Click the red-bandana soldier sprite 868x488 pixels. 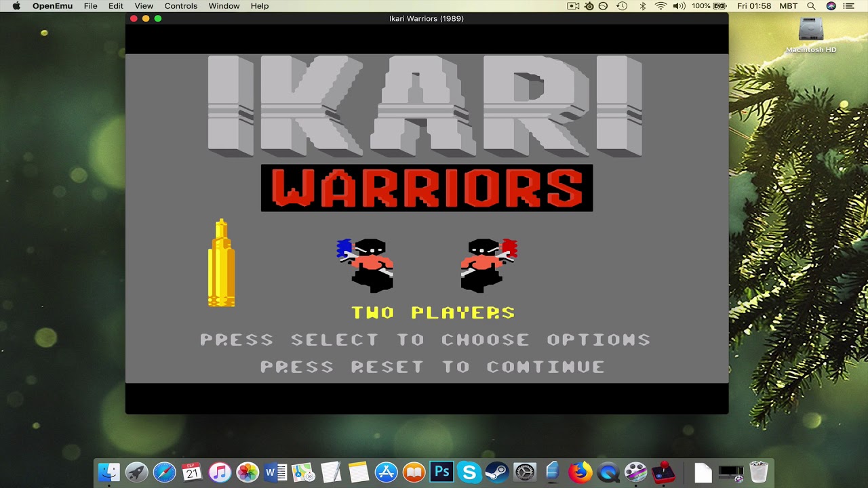tap(488, 265)
